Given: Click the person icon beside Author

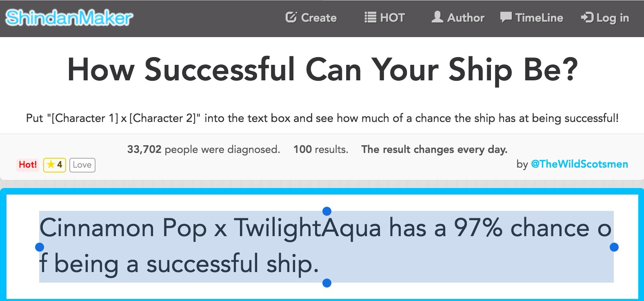Looking at the screenshot, I should 437,17.
